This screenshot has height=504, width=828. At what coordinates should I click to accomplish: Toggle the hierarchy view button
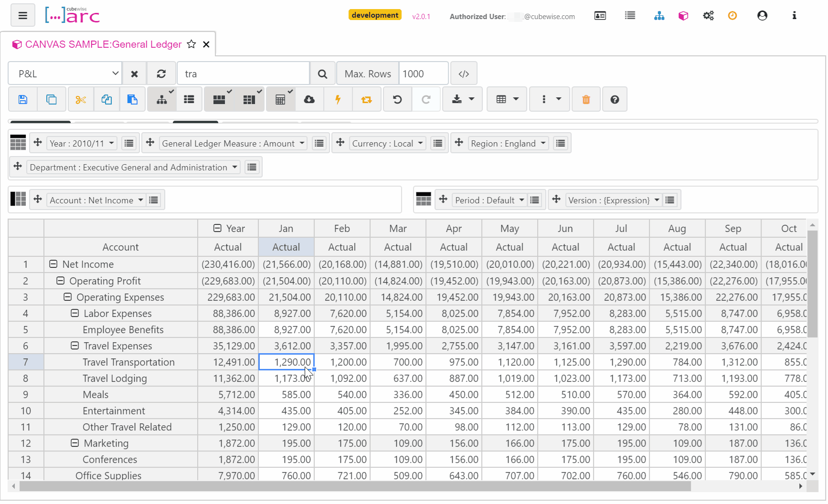(162, 99)
